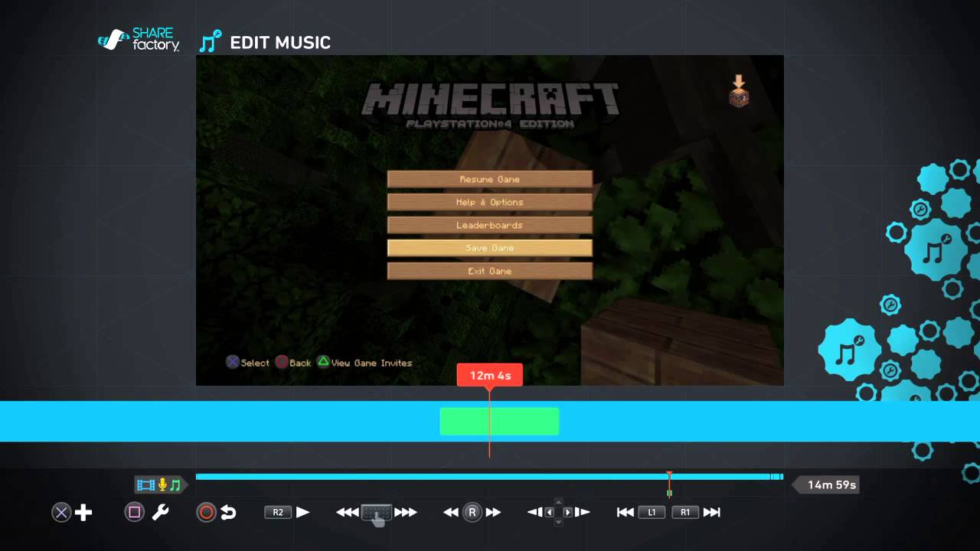This screenshot has height=551, width=980.
Task: Click the EDIT MUSIC header title
Action: [280, 43]
